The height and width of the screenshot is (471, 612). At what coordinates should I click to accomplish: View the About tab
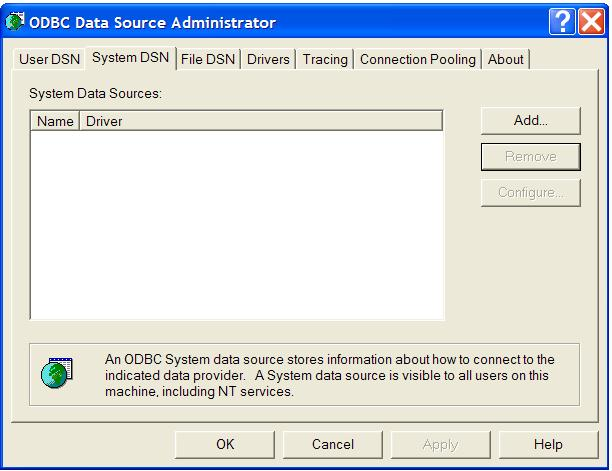coord(505,60)
